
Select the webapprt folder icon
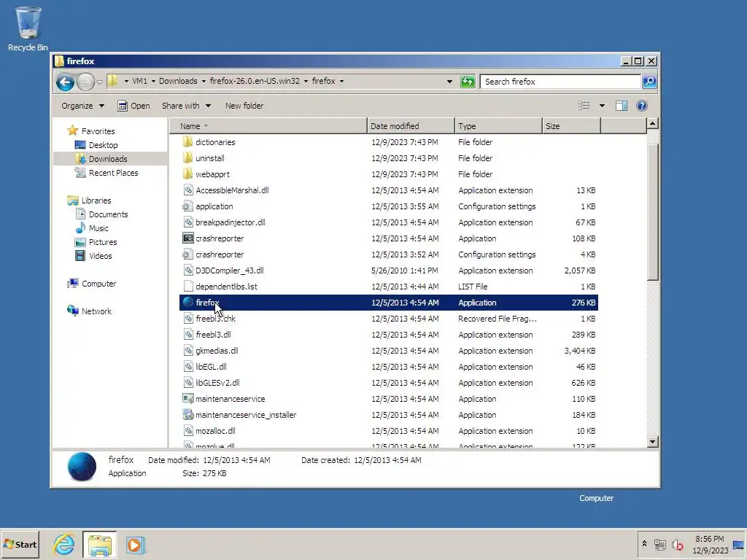pyautogui.click(x=188, y=174)
